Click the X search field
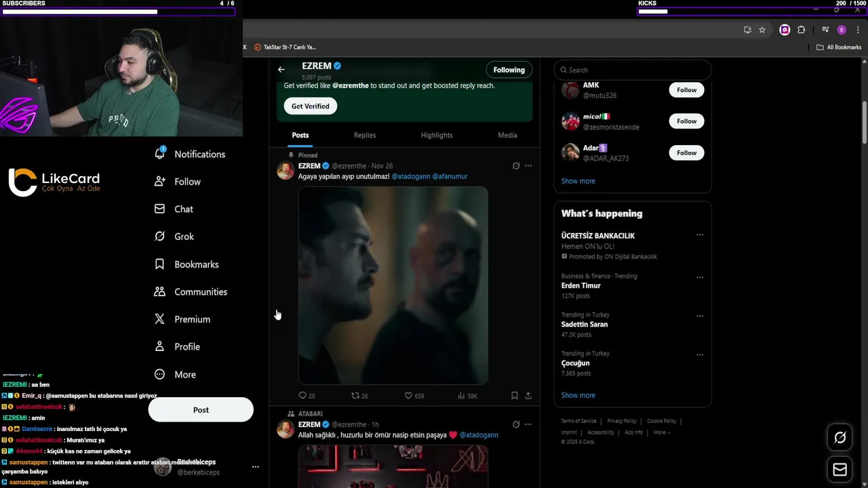The height and width of the screenshot is (488, 868). pyautogui.click(x=633, y=70)
